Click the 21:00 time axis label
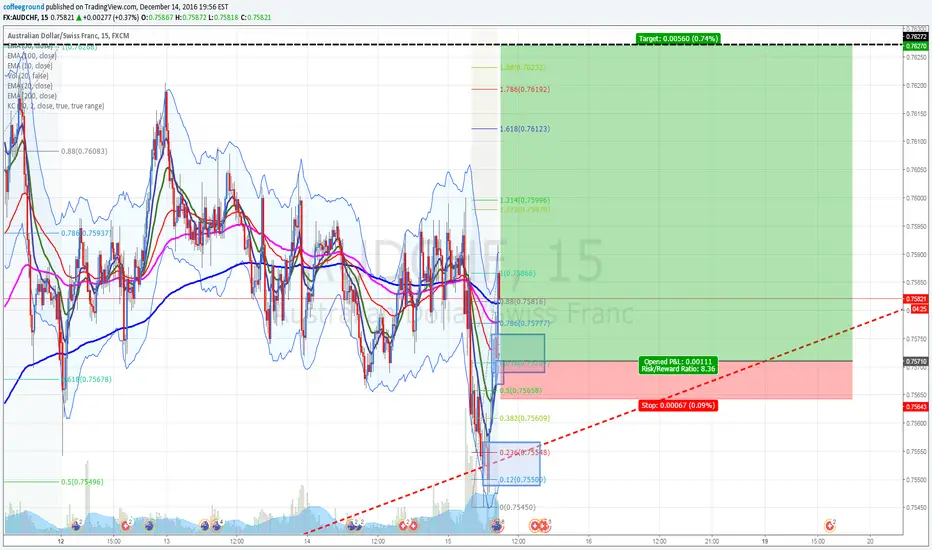932x550 pixels. [712, 542]
